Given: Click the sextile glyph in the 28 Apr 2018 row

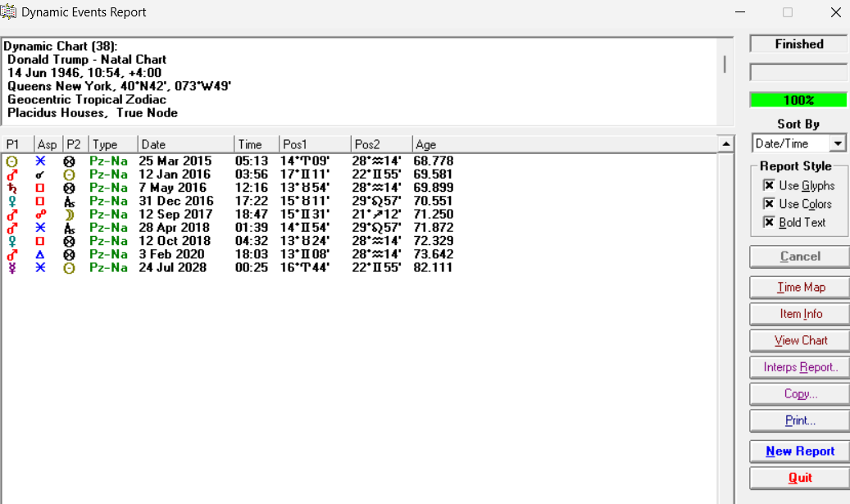Looking at the screenshot, I should [x=40, y=228].
